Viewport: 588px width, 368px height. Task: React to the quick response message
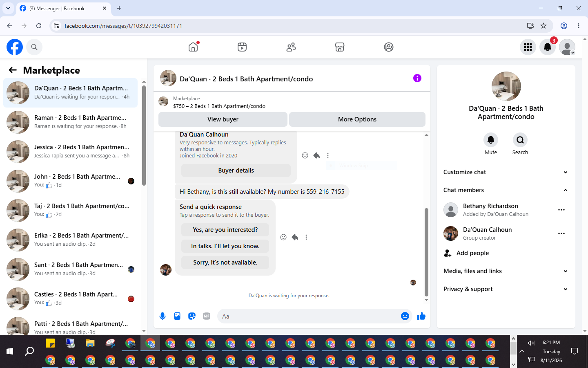283,237
